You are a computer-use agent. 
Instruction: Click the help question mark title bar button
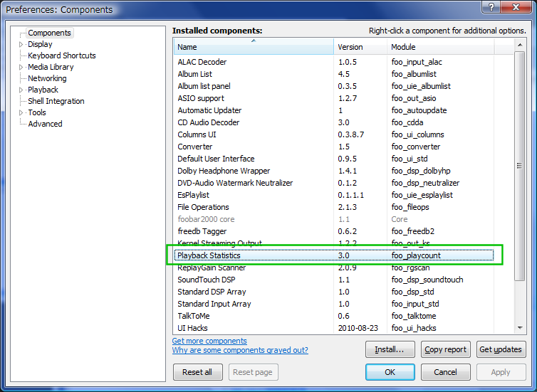click(x=491, y=7)
